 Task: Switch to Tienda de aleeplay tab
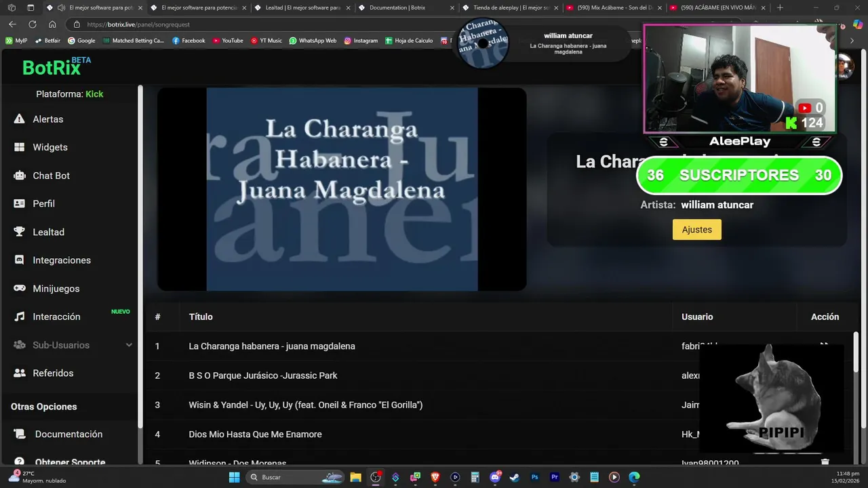tap(509, 7)
